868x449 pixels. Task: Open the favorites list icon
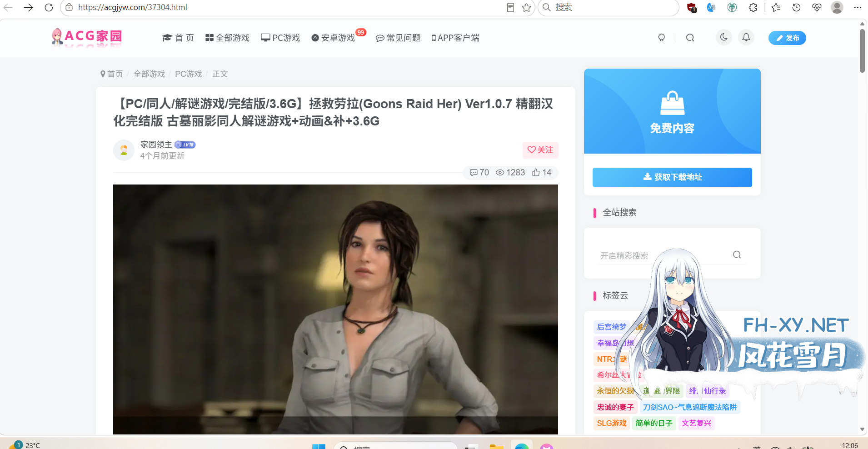point(776,7)
